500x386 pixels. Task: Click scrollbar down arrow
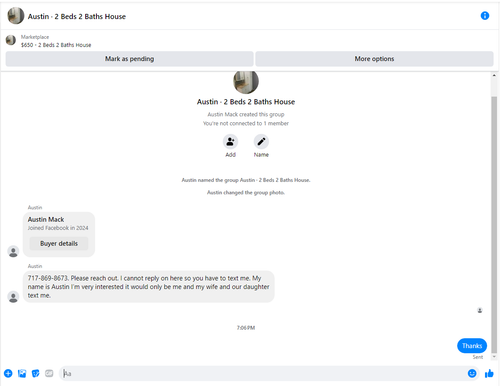[x=494, y=357]
